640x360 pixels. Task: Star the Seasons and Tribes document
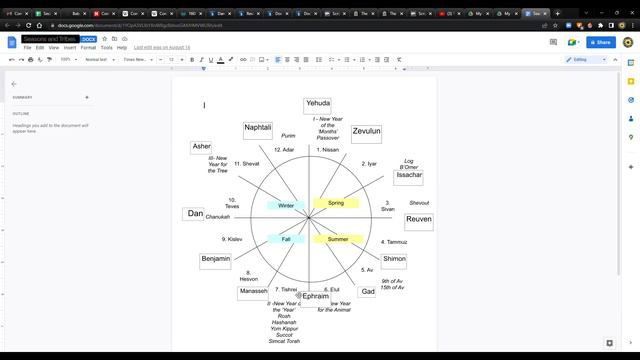pos(104,39)
